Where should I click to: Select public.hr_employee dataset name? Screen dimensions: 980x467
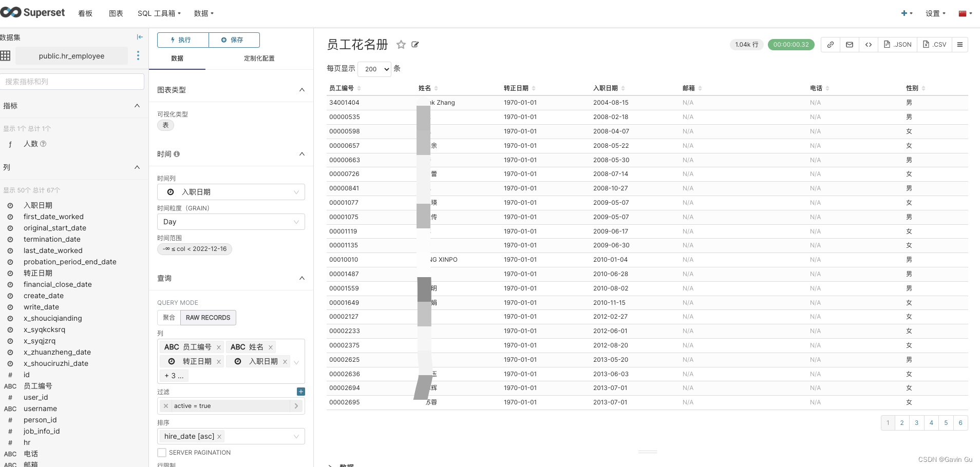tap(71, 56)
